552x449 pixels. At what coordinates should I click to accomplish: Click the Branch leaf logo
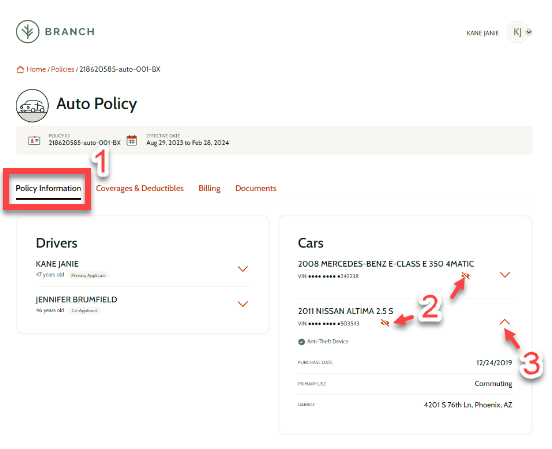(x=27, y=32)
